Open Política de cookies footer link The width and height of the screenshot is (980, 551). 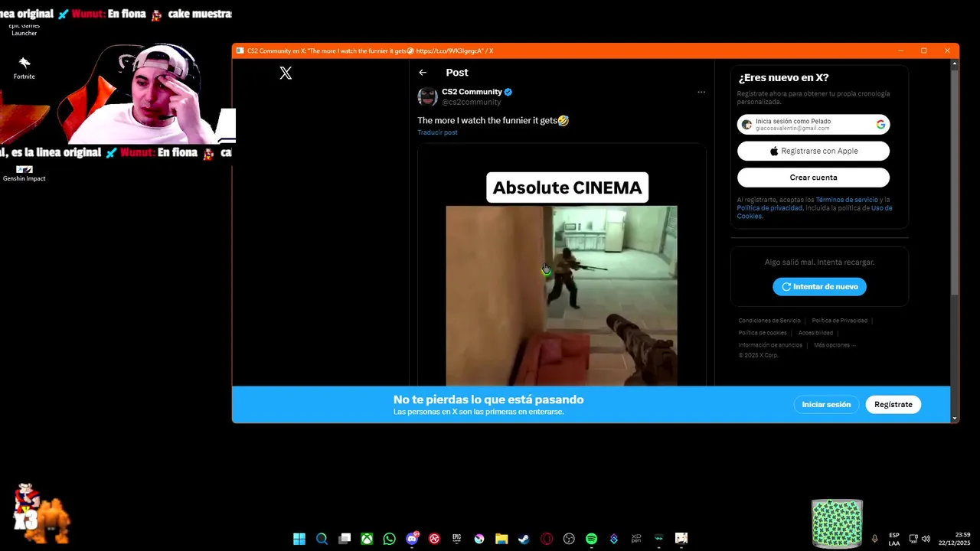[x=763, y=333]
